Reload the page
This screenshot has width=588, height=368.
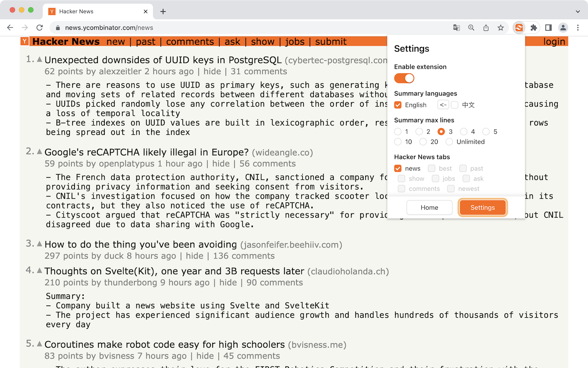point(40,28)
